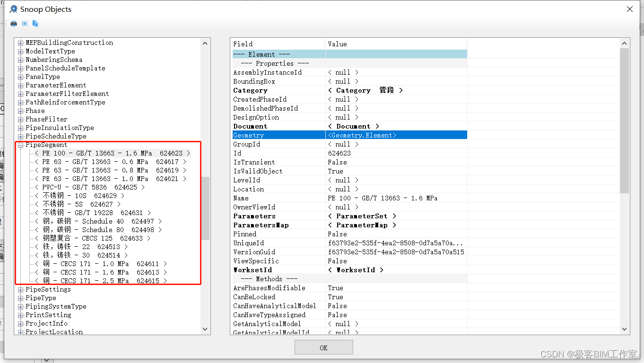The width and height of the screenshot is (644, 363).
Task: Click the properties list scroll-up arrow
Action: [x=625, y=43]
